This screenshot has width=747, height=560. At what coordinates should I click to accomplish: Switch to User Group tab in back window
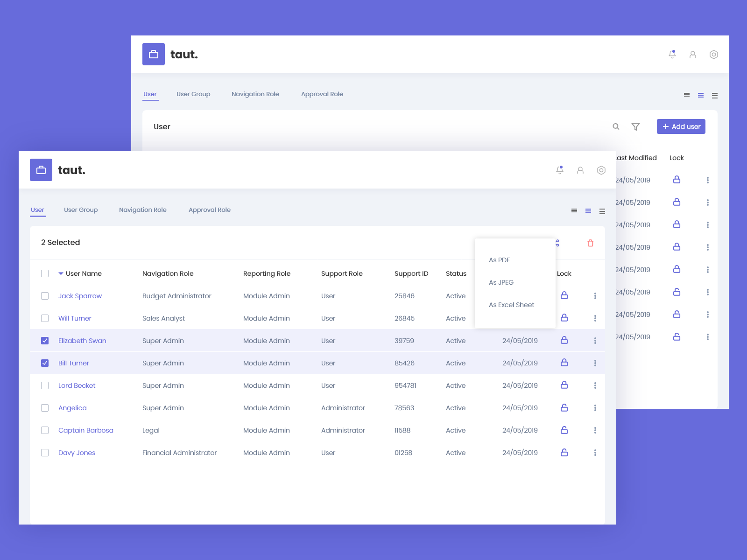(x=193, y=94)
